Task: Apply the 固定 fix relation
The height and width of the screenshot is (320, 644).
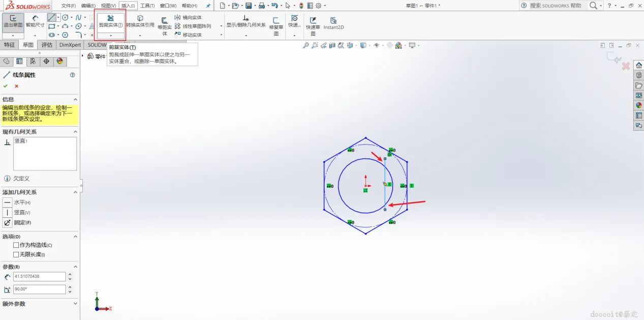Action: click(x=8, y=223)
